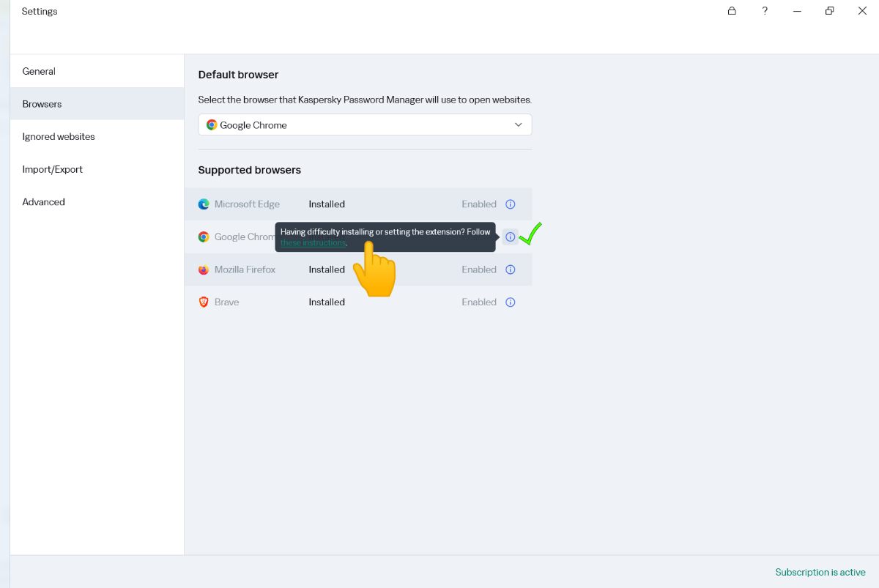Screen dimensions: 879x588
Task: Go to Ignored websites section
Action: 97,136
